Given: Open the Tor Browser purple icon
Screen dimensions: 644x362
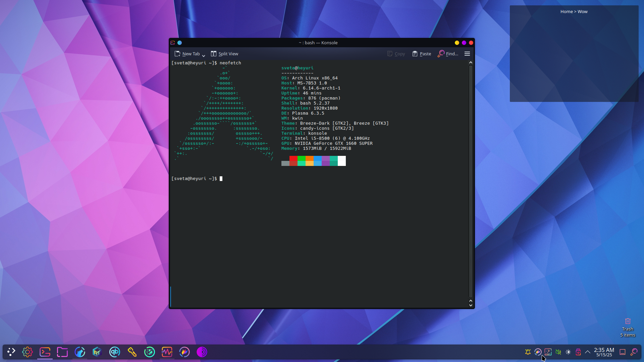Looking at the screenshot, I should pyautogui.click(x=202, y=352).
